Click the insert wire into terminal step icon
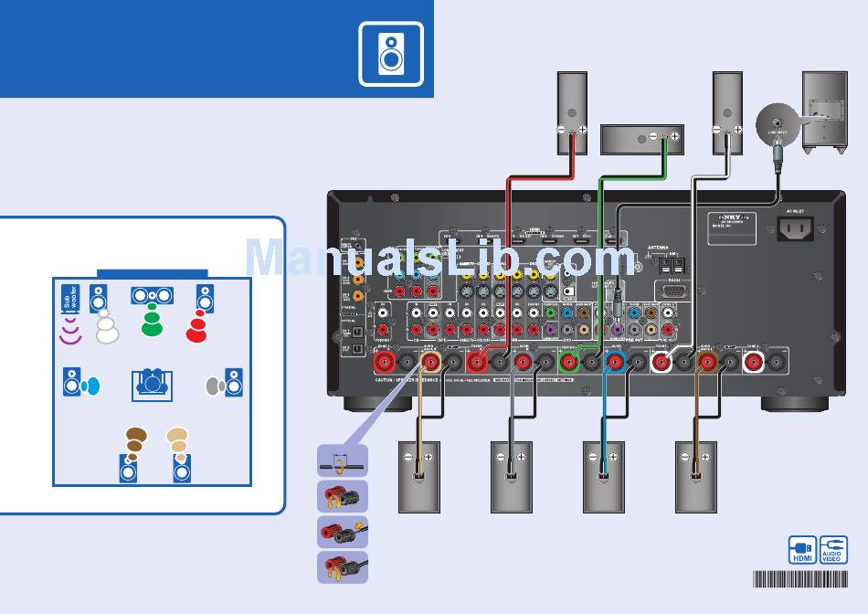The image size is (868, 614). click(x=342, y=532)
